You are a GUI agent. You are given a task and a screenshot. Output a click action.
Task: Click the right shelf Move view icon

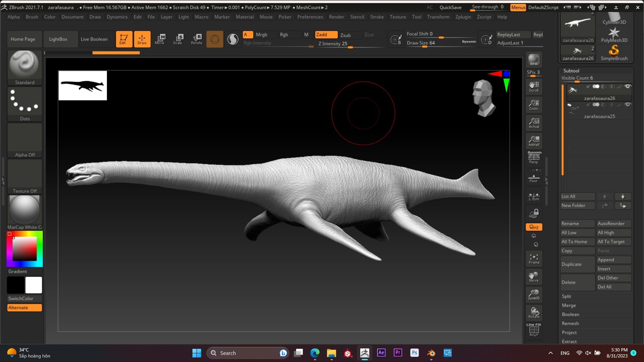tap(534, 277)
